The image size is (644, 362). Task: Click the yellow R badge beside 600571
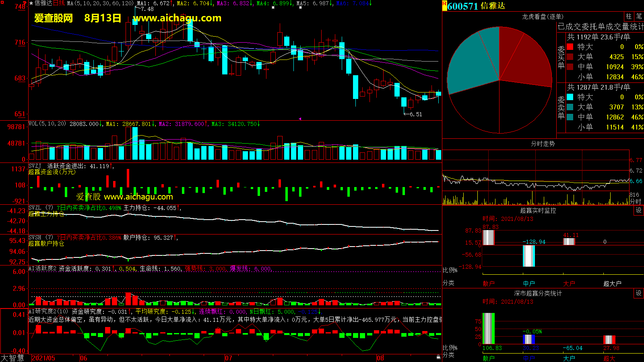click(444, 4)
